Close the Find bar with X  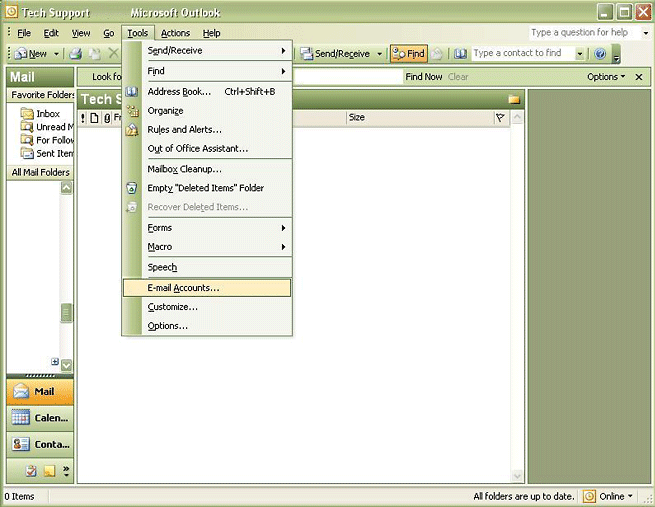click(640, 77)
